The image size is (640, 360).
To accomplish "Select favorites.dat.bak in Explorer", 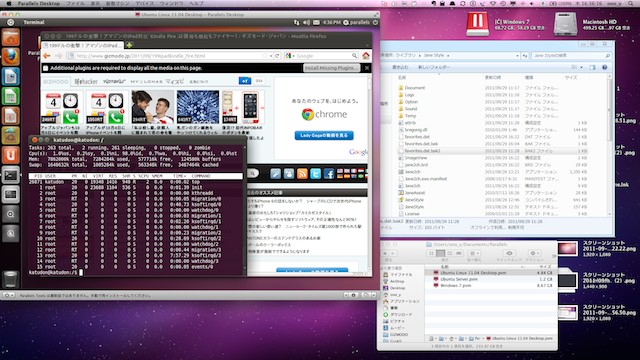I will click(x=421, y=144).
